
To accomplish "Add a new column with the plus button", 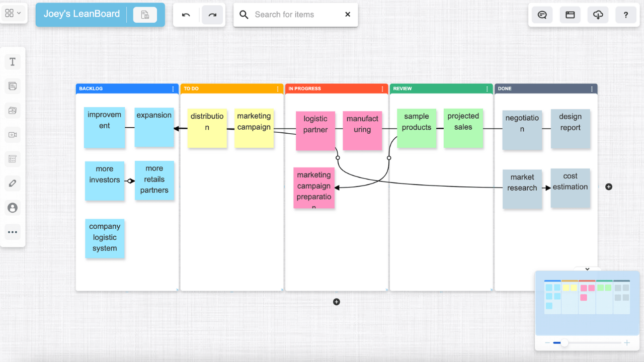I will [608, 187].
